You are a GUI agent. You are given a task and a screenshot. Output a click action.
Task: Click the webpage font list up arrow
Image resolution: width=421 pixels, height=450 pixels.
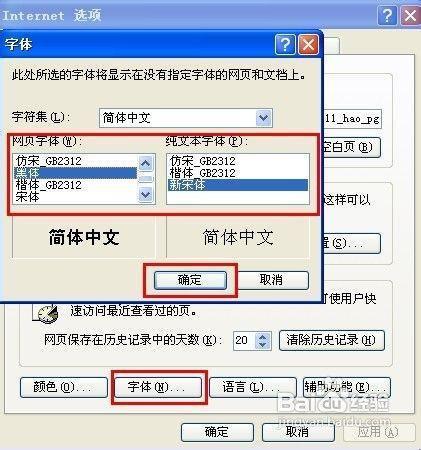point(146,163)
